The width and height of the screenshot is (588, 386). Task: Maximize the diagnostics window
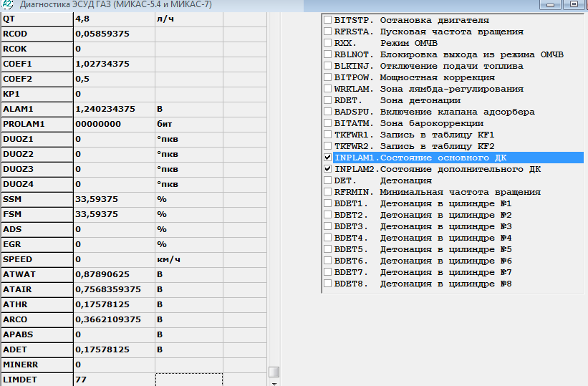coord(574,4)
